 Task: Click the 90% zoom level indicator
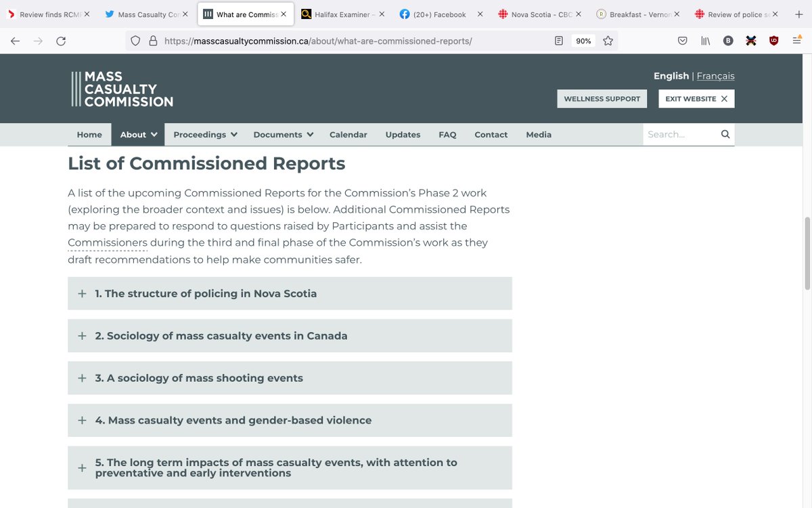583,41
